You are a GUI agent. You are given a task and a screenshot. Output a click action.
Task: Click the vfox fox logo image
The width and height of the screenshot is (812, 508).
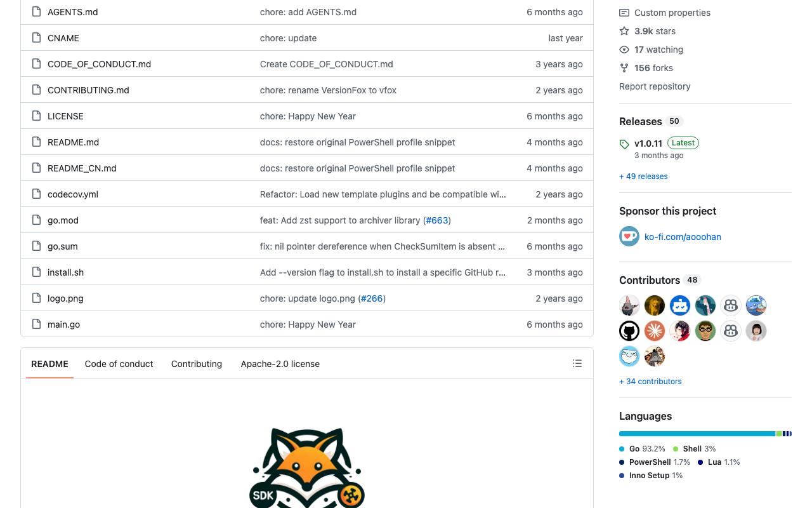click(307, 468)
